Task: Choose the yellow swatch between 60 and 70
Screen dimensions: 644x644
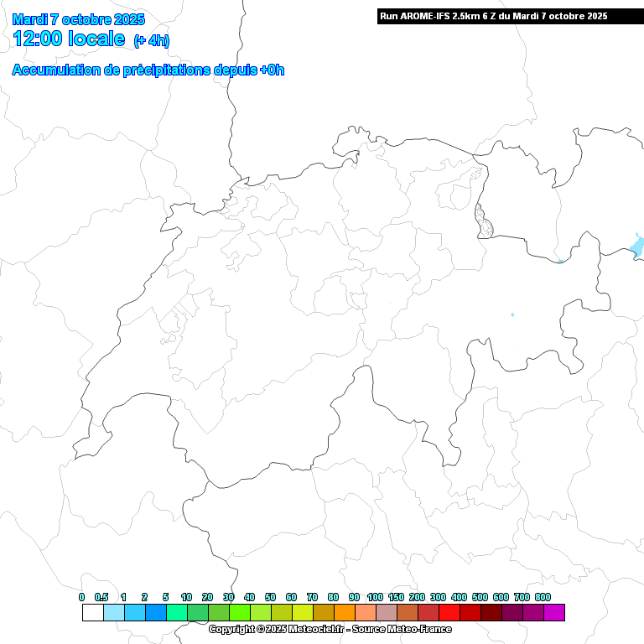Action: pyautogui.click(x=302, y=613)
